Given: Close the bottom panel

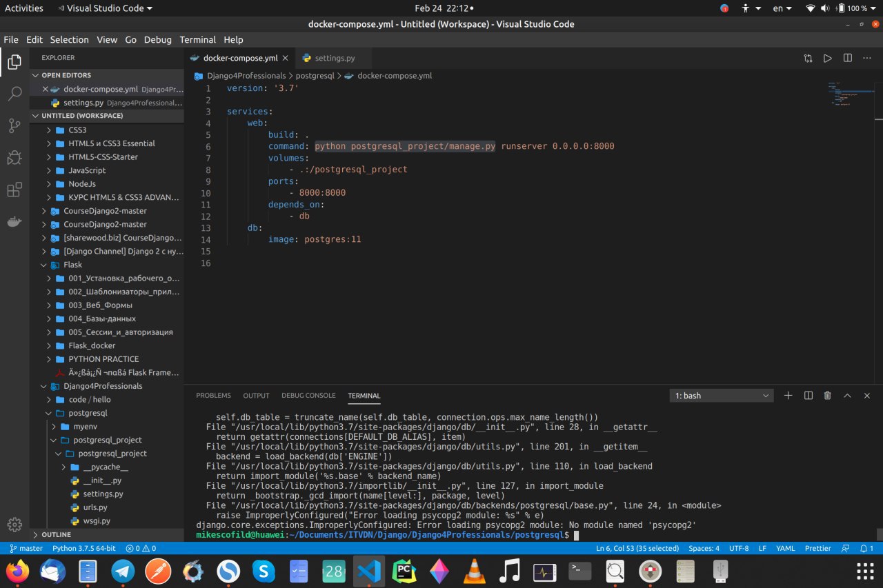Looking at the screenshot, I should [867, 396].
